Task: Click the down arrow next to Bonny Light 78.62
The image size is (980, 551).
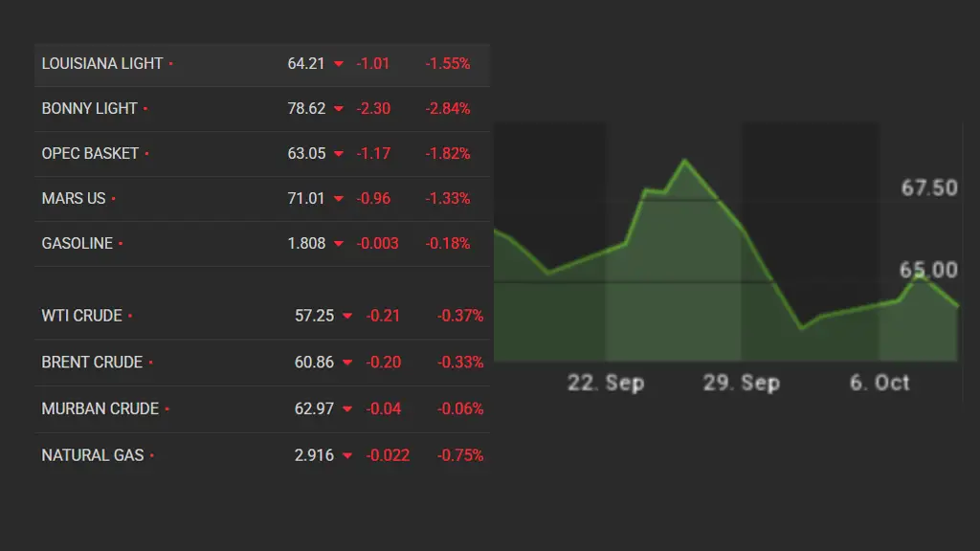Action: tap(338, 109)
